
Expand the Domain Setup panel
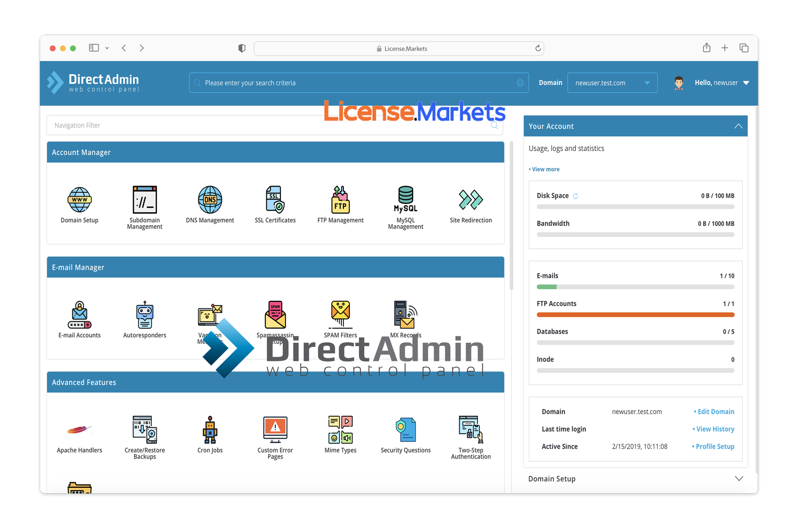(739, 479)
